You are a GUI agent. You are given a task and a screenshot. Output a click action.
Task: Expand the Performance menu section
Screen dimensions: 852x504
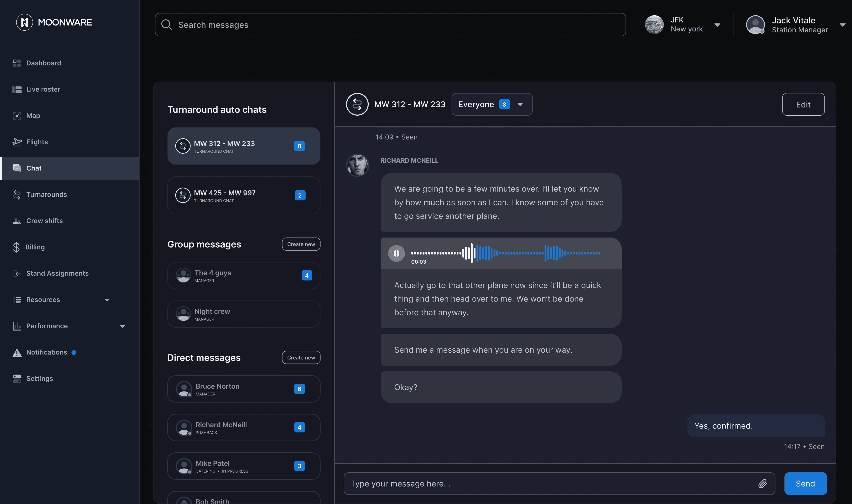click(x=123, y=326)
